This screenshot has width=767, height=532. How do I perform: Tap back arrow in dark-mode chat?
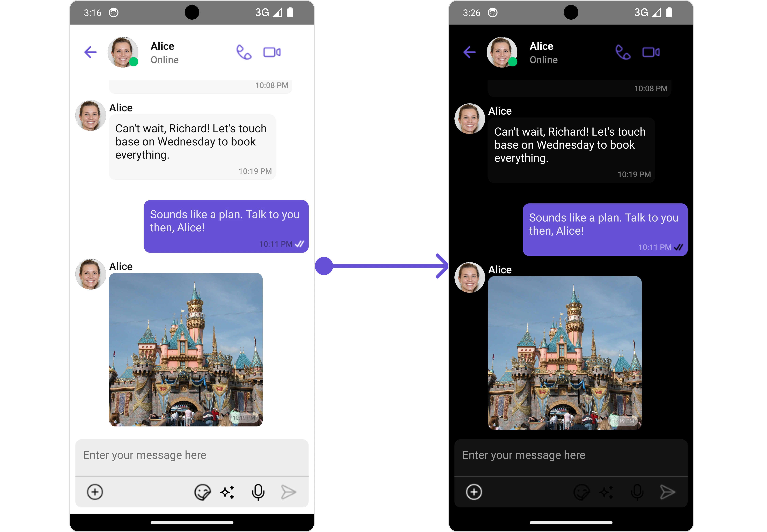point(469,52)
